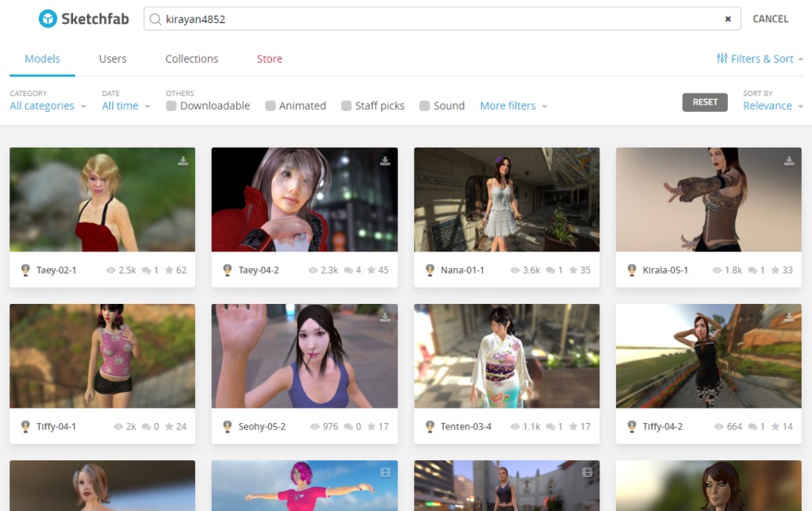The image size is (812, 511).
Task: Click the avatar icon beside Taey-04-2
Action: click(228, 270)
